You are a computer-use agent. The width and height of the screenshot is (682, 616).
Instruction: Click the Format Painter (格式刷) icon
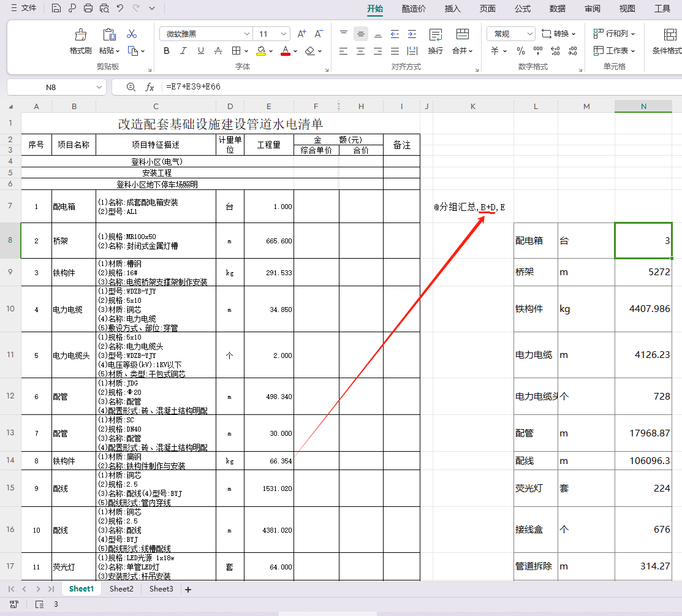click(x=80, y=35)
